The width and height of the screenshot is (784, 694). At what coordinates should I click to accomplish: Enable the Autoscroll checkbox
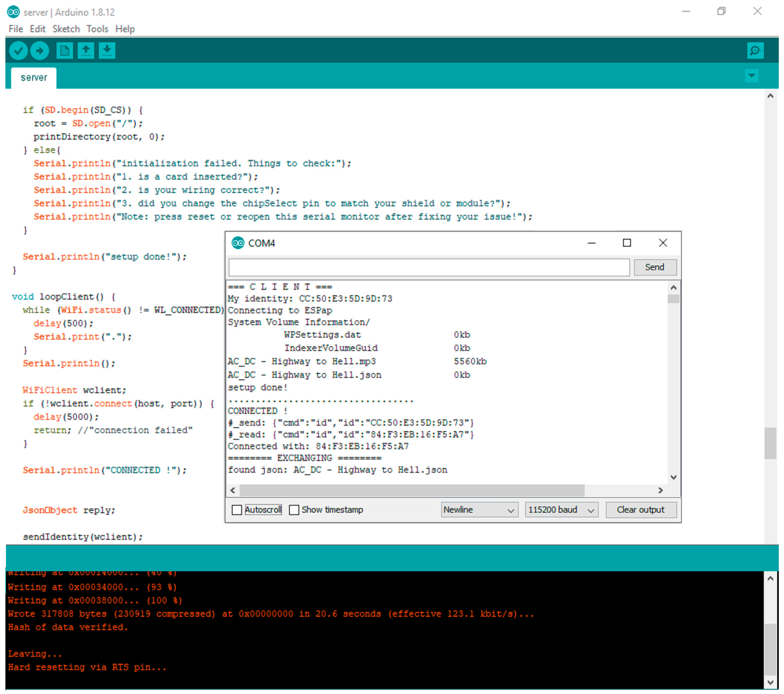tap(237, 510)
